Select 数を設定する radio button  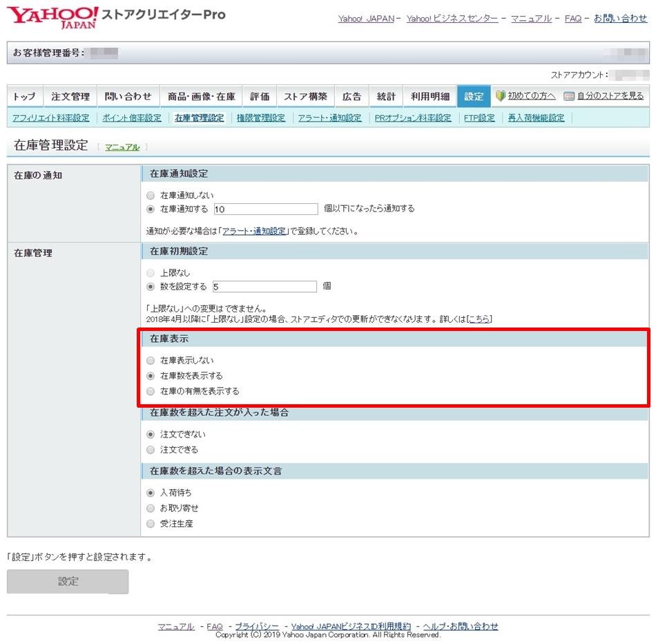click(x=151, y=287)
